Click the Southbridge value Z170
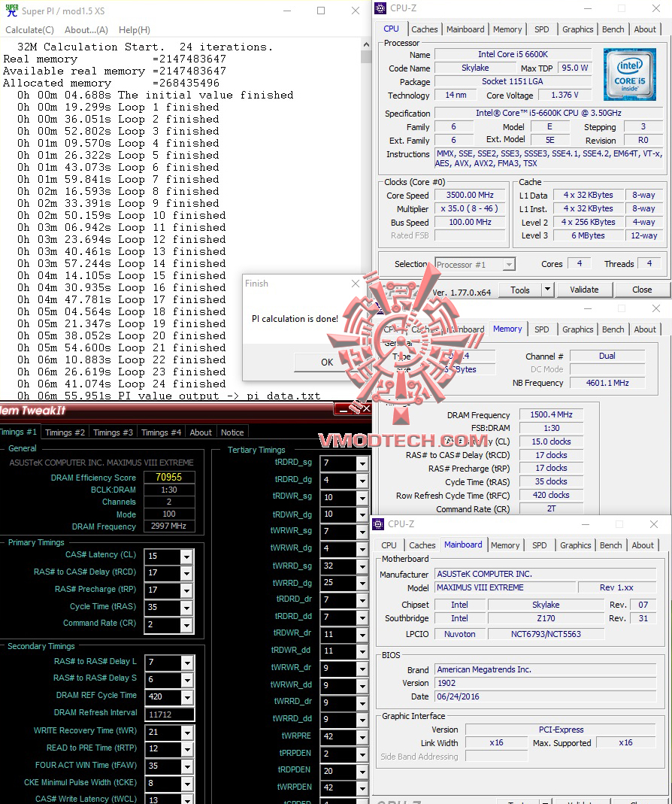This screenshot has height=804, width=672. [546, 618]
